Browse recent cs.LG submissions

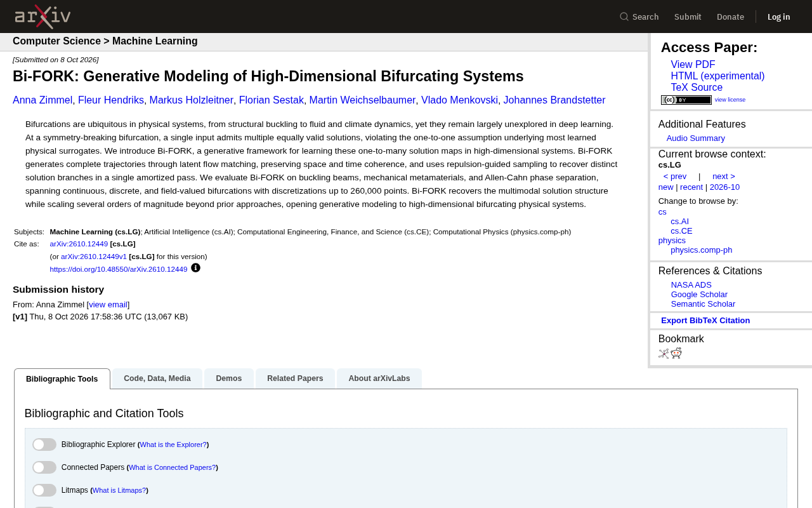point(691,187)
